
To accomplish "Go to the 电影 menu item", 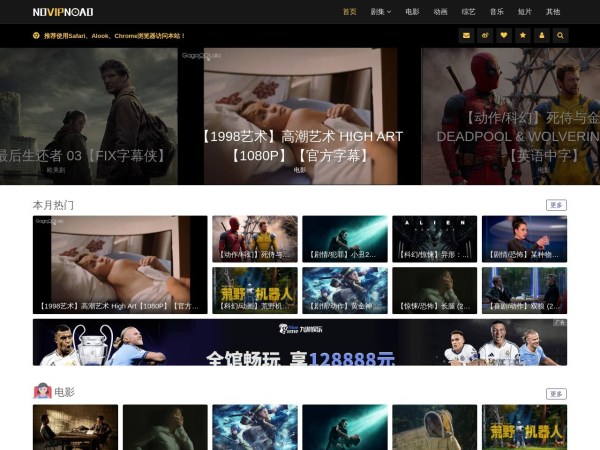I will (412, 12).
